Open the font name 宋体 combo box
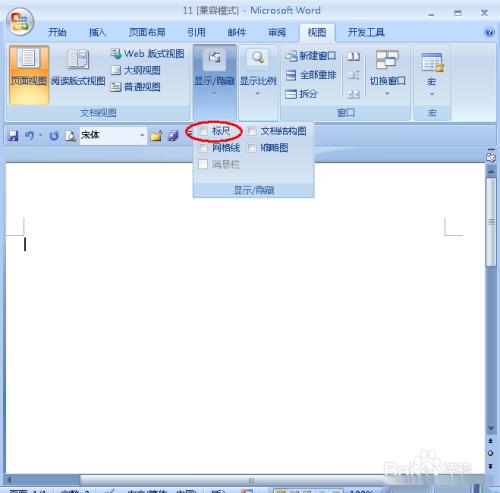The height and width of the screenshot is (493, 500). pyautogui.click(x=113, y=135)
